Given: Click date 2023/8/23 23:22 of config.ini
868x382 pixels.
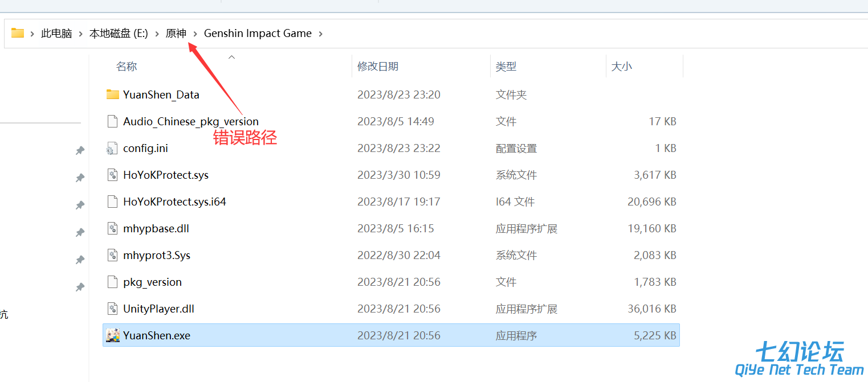Looking at the screenshot, I should (x=399, y=149).
